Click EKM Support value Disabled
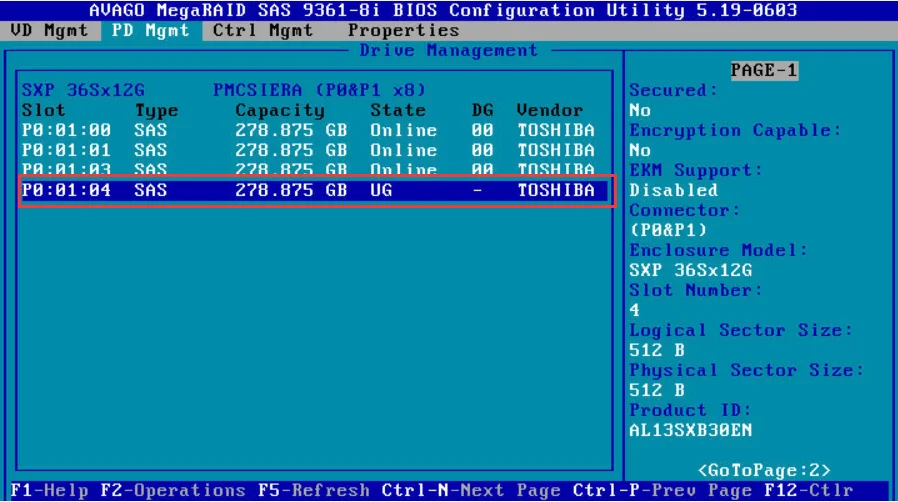This screenshot has height=502, width=898. tap(673, 190)
